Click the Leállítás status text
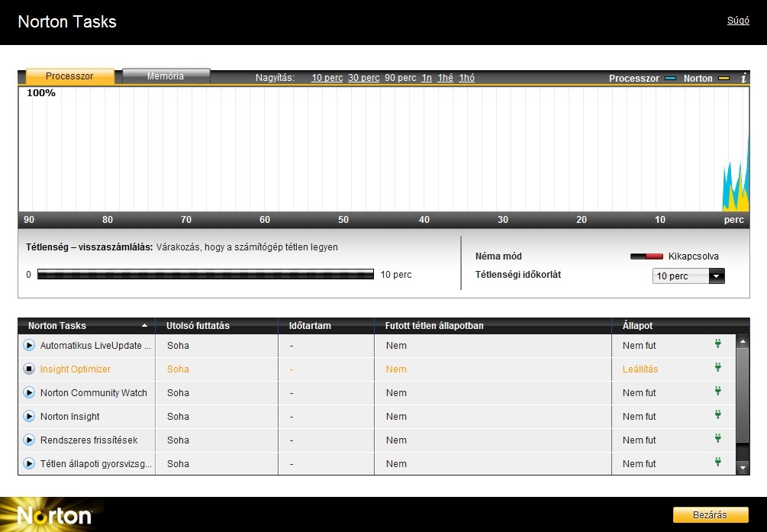The width and height of the screenshot is (767, 532). pyautogui.click(x=640, y=369)
